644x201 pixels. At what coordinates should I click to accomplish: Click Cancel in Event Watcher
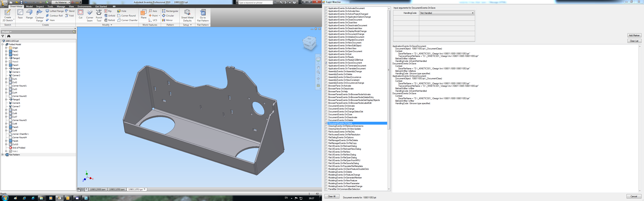pyautogui.click(x=634, y=197)
